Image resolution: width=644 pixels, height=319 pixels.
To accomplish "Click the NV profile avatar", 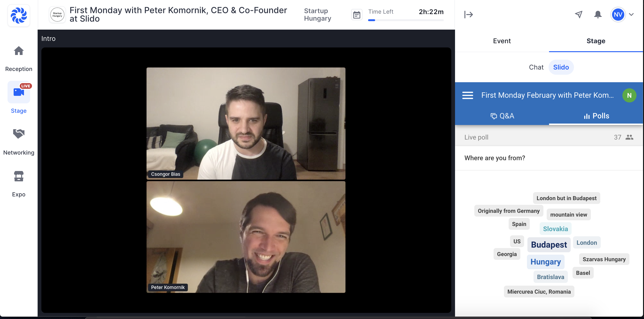I will [x=618, y=15].
